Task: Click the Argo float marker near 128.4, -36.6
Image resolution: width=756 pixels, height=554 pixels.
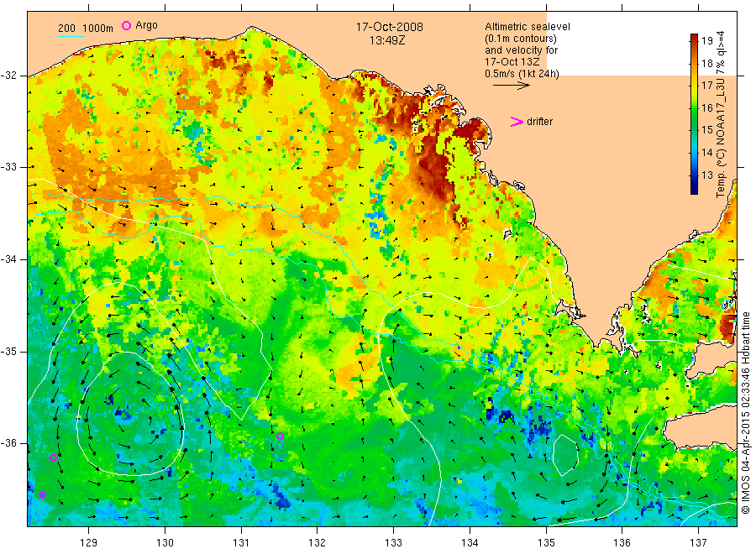Action: pyautogui.click(x=43, y=494)
